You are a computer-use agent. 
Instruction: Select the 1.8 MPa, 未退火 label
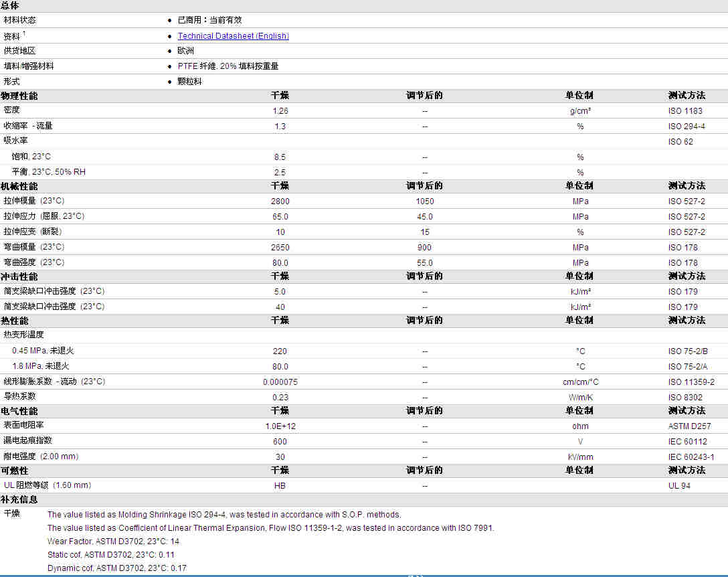coord(40,366)
